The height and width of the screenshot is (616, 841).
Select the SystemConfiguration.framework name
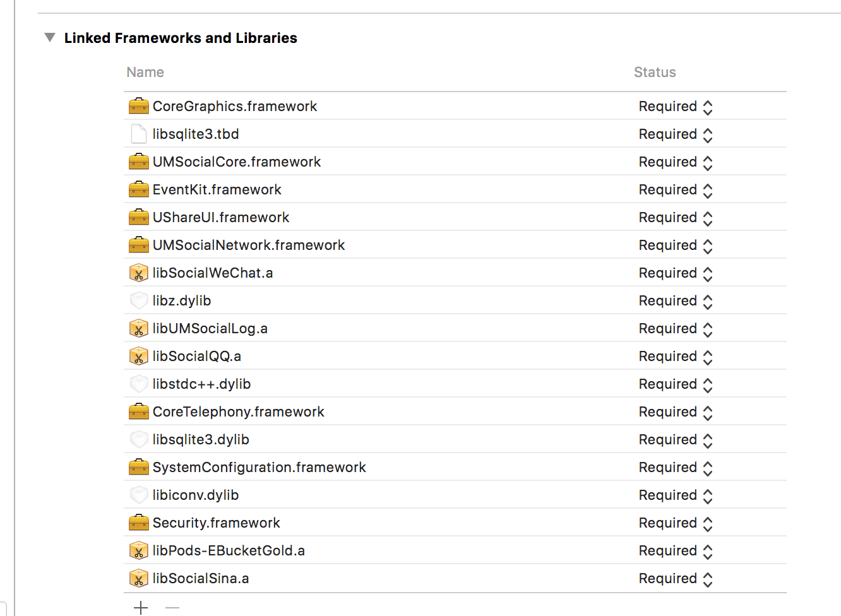pyautogui.click(x=259, y=467)
